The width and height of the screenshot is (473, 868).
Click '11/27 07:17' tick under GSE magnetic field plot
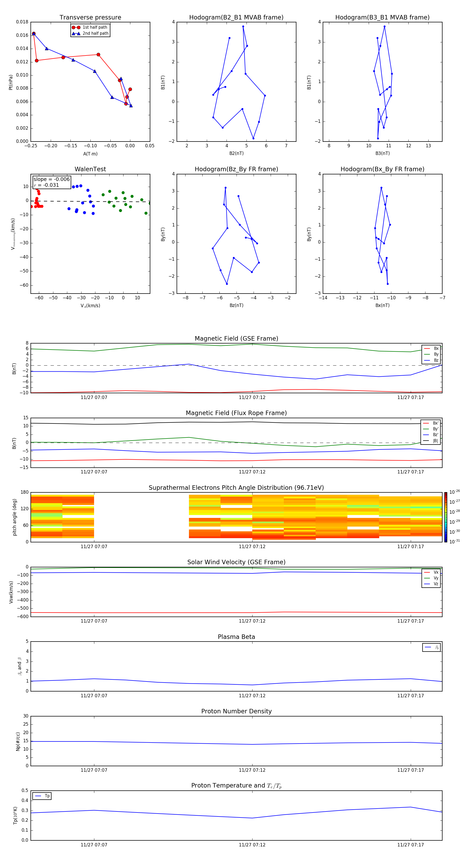(410, 398)
